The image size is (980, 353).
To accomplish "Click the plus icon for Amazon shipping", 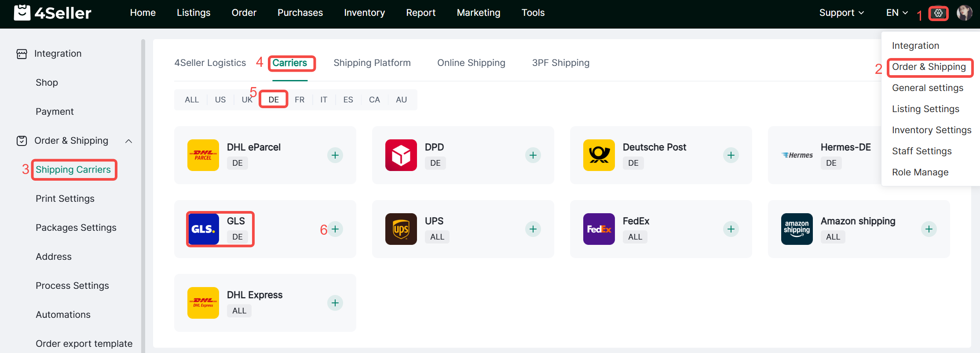I will pyautogui.click(x=929, y=229).
